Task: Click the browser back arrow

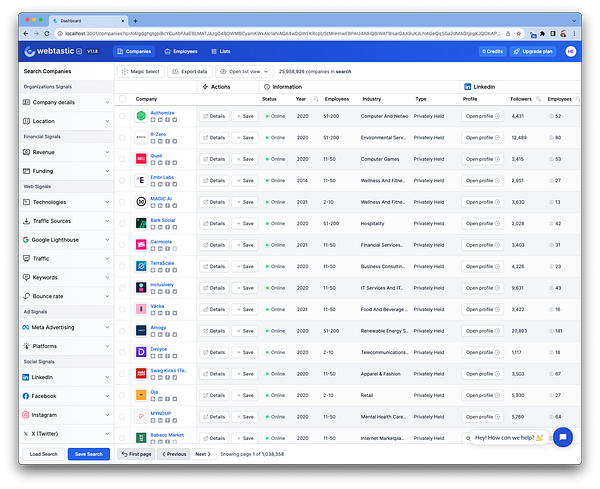Action: pos(26,34)
